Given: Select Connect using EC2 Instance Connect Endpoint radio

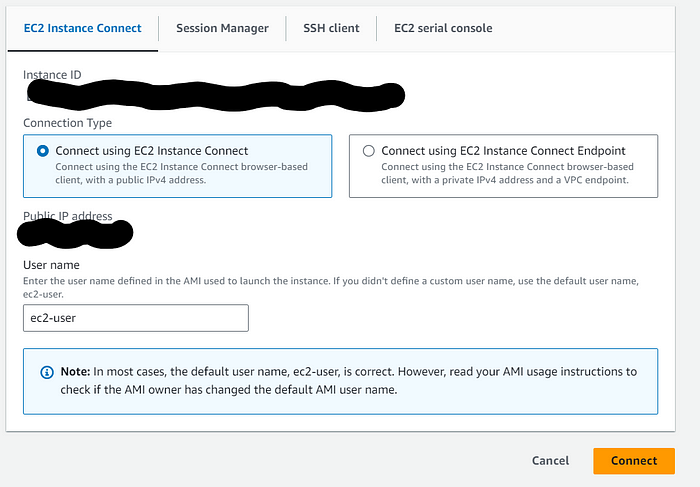Looking at the screenshot, I should click(369, 151).
